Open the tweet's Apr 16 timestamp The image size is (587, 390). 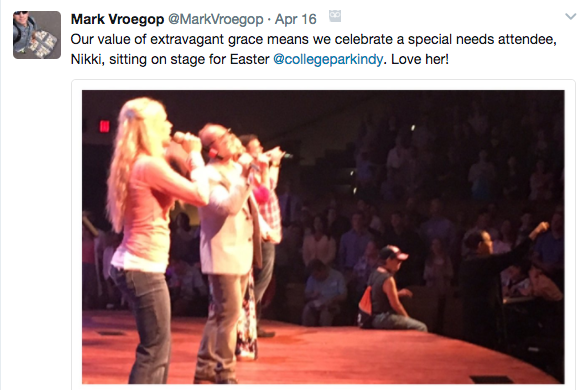point(296,19)
